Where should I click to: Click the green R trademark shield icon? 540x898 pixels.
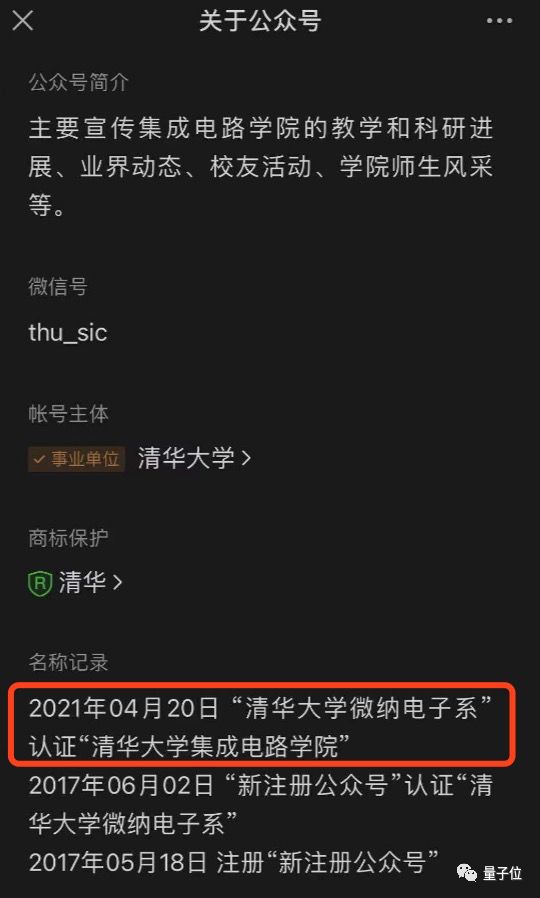tap(40, 583)
